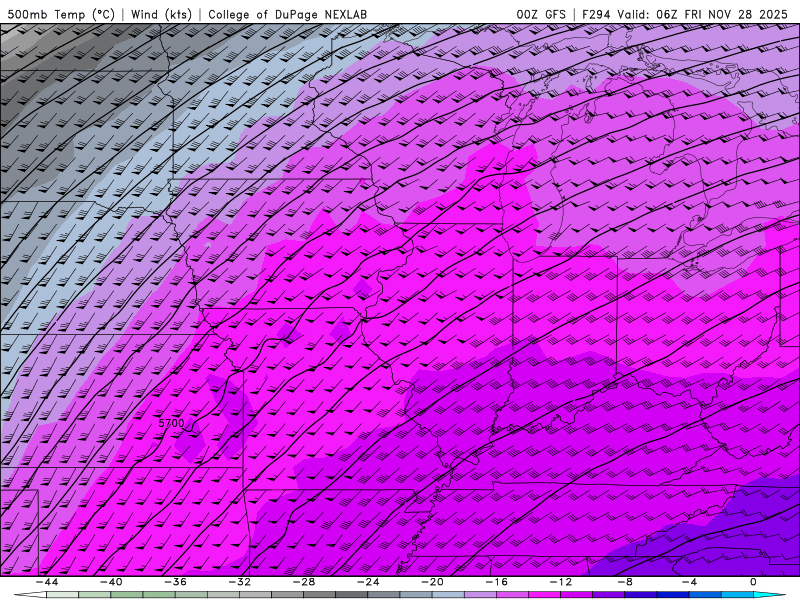Click the white left arrow end of colorbar
The height and width of the screenshot is (600, 800).
coord(30,595)
